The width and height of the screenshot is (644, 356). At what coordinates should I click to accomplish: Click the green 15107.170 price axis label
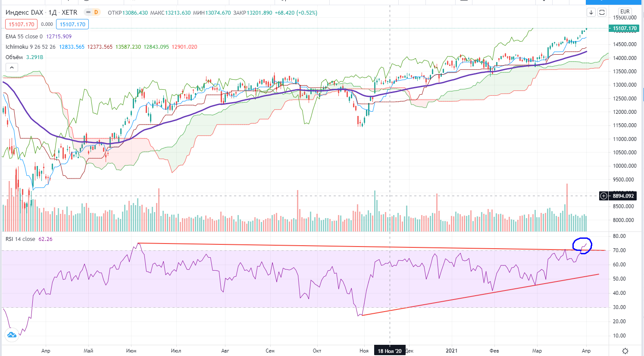coord(624,28)
